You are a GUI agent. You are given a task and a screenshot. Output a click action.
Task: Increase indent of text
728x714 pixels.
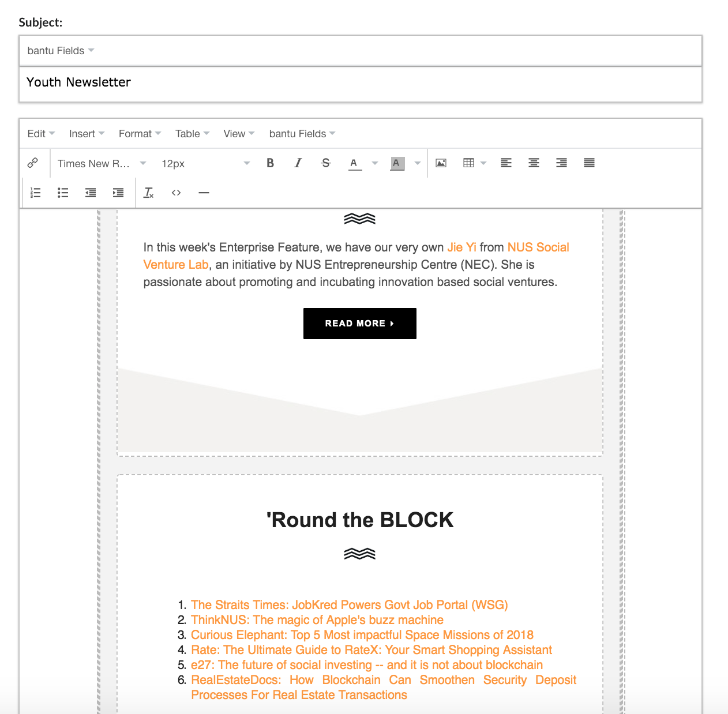click(118, 193)
